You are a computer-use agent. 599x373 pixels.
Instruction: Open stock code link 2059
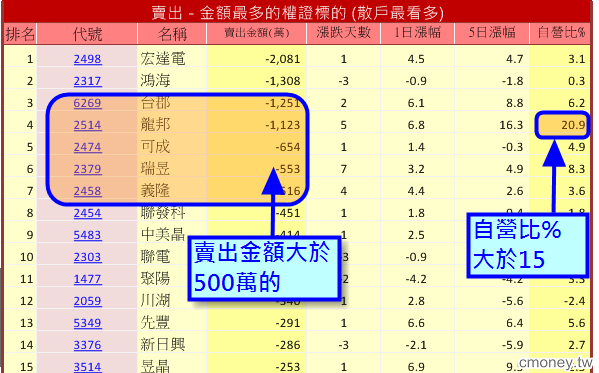click(x=87, y=301)
